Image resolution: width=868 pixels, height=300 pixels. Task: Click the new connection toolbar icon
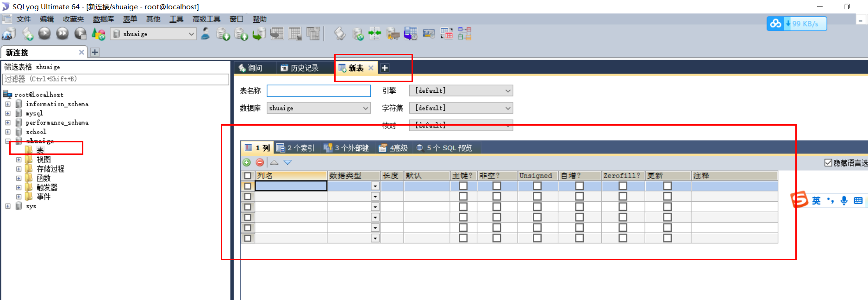[8, 34]
